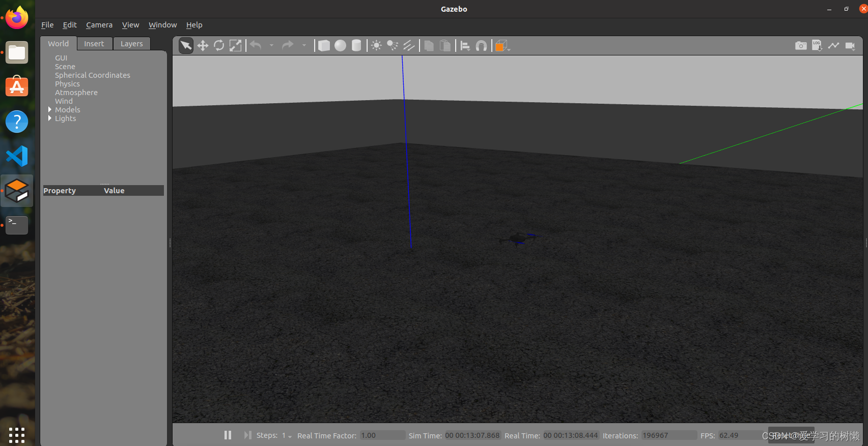
Task: Click the Gazebo icon in the dock
Action: [17, 191]
